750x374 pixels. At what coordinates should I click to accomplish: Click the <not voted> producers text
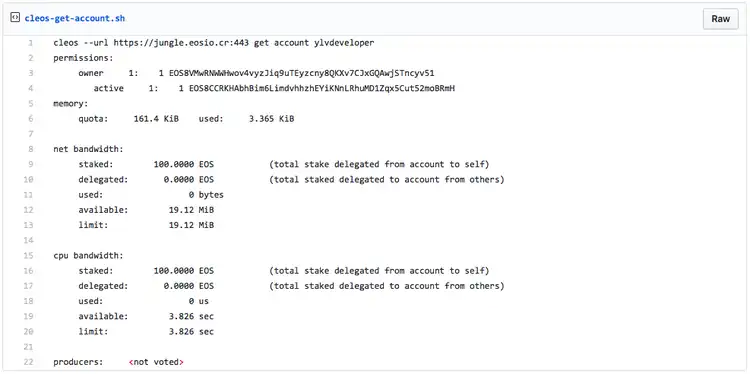(156, 363)
